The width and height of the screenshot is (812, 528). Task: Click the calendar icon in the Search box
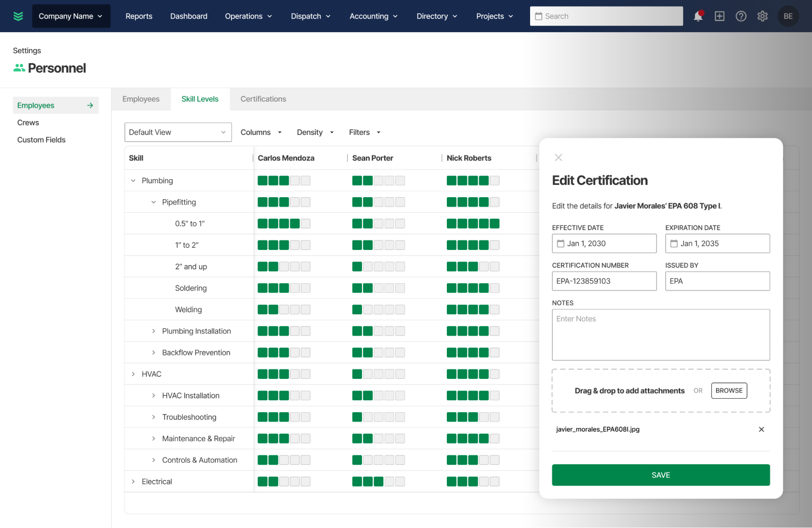point(539,16)
